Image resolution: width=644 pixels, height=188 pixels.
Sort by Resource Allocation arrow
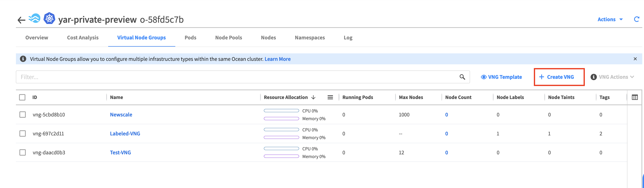pos(313,97)
